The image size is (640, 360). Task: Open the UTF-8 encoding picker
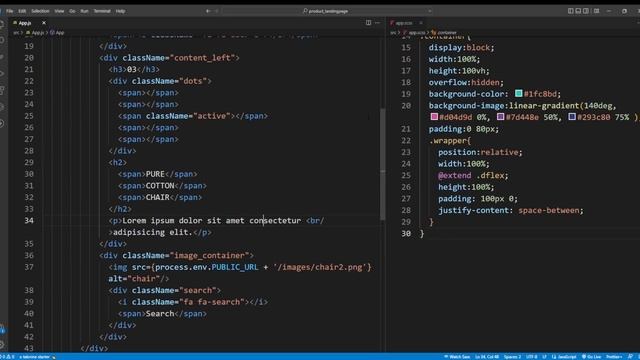[531, 357]
